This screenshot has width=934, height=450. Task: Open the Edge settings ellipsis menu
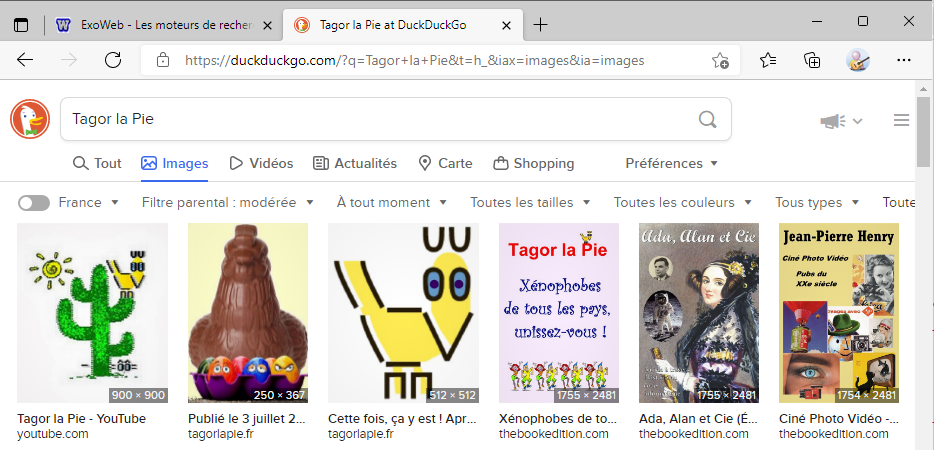(x=904, y=61)
